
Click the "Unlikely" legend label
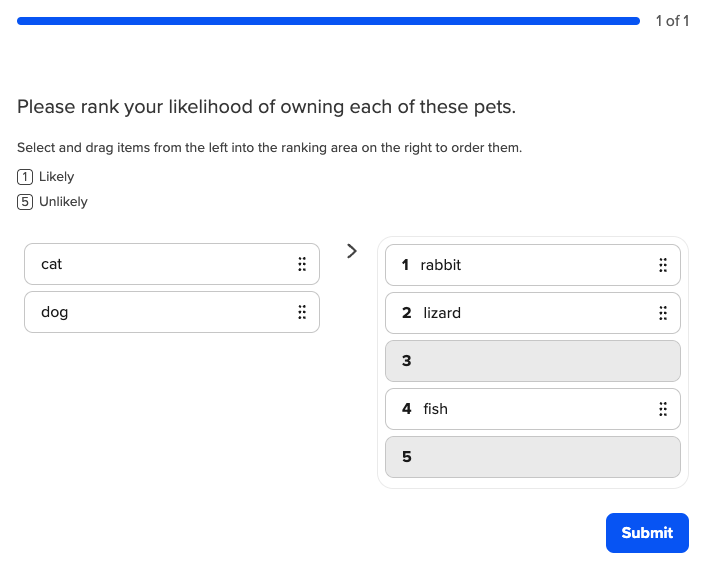pos(63,202)
